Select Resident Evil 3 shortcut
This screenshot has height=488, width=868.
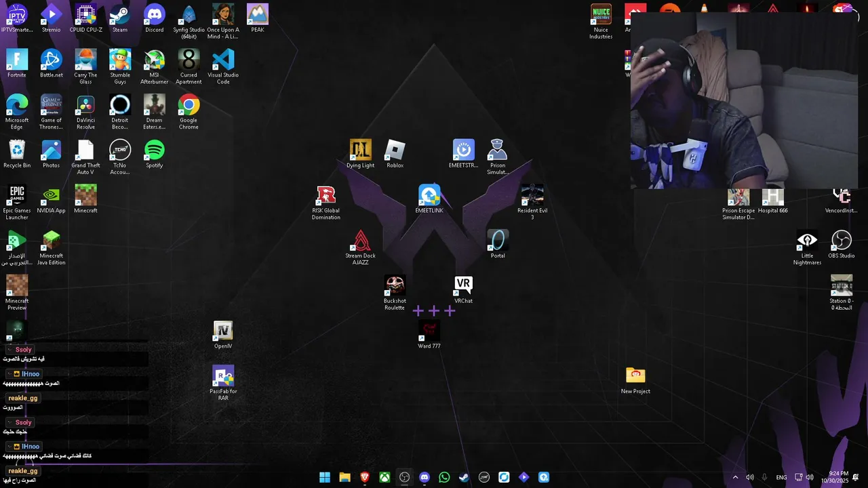(x=532, y=203)
